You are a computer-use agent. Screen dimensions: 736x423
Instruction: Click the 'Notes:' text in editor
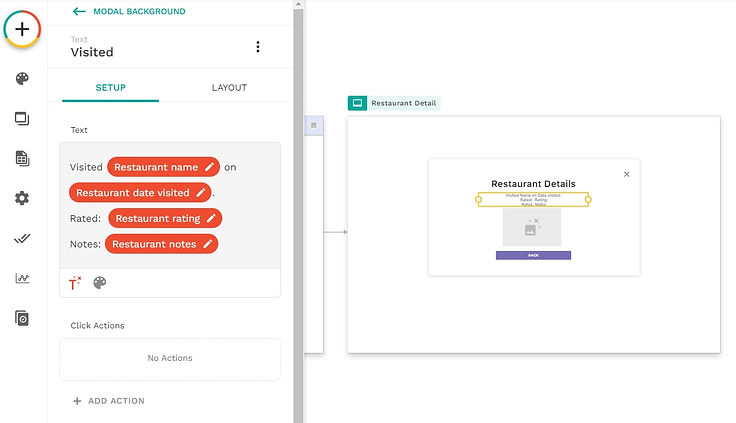85,244
